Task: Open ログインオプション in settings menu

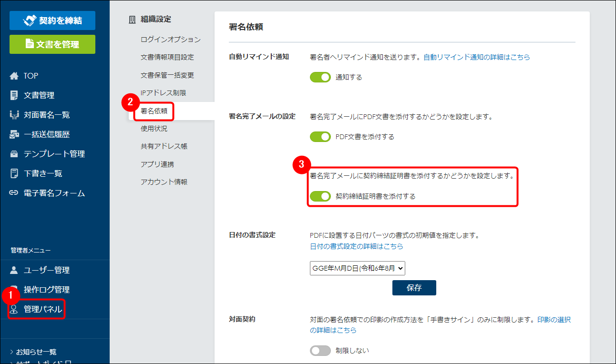Action: 171,40
